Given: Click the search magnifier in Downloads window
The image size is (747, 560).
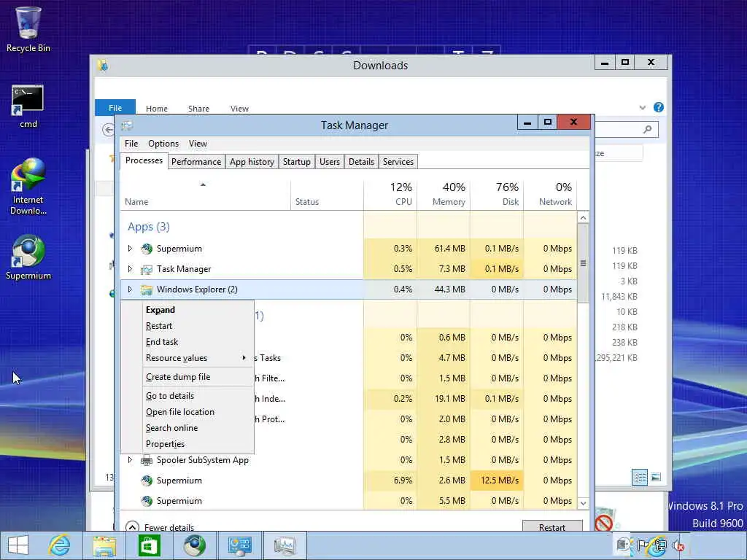Looking at the screenshot, I should coord(648,129).
